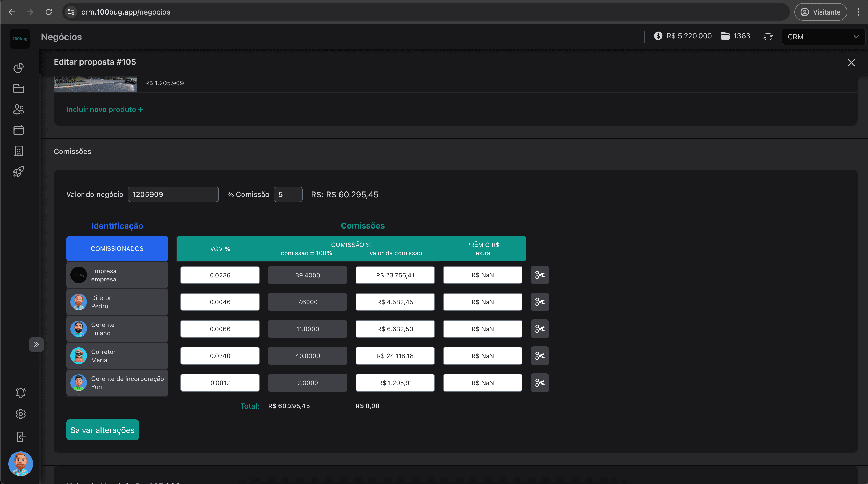868x484 pixels.
Task: Click commission value R$ 4.582,45
Action: click(x=395, y=302)
